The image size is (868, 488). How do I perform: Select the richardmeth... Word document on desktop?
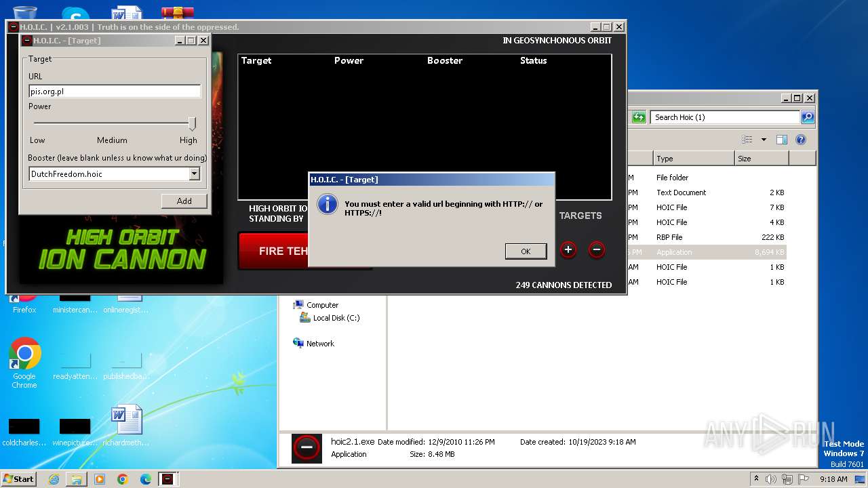pyautogui.click(x=125, y=426)
